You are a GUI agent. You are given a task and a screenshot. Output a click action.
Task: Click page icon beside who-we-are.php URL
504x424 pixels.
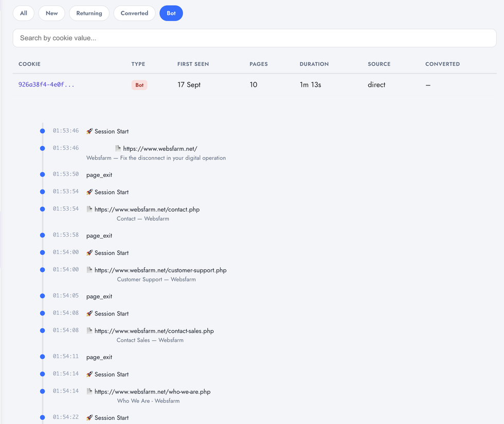[89, 392]
